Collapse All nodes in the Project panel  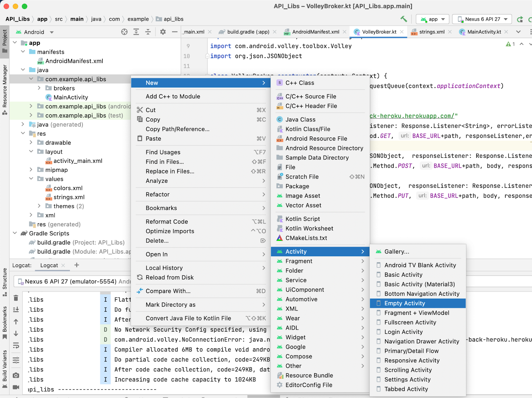(x=148, y=32)
